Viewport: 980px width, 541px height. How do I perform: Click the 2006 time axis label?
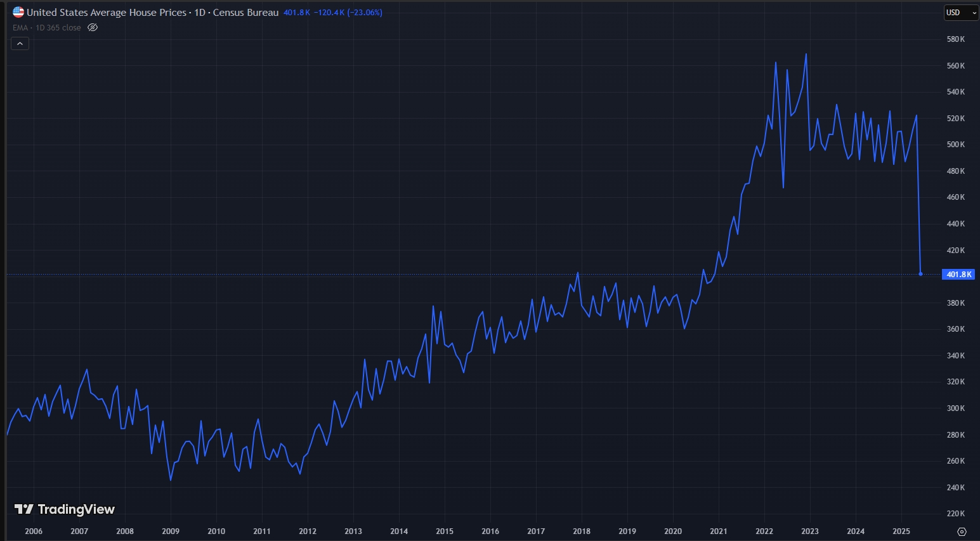tap(34, 531)
